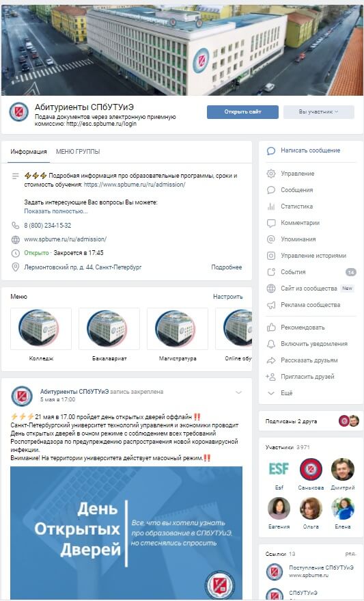Open the Online обучение menu item

coord(234,335)
